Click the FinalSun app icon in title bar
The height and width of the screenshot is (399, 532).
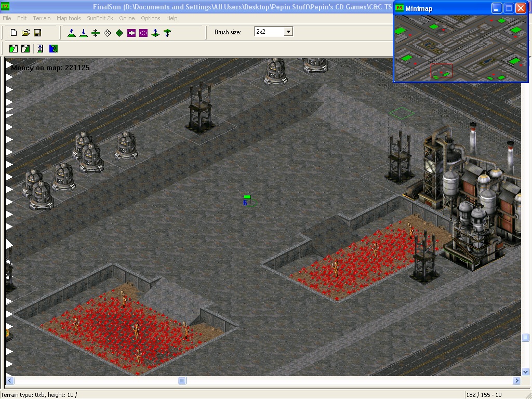5,6
